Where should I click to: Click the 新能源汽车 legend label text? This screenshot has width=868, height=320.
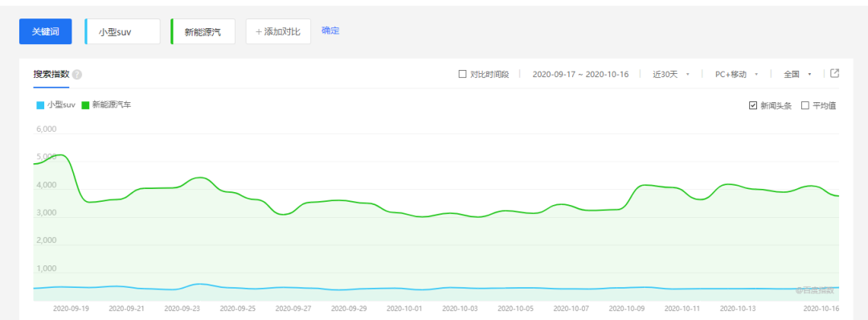point(112,105)
